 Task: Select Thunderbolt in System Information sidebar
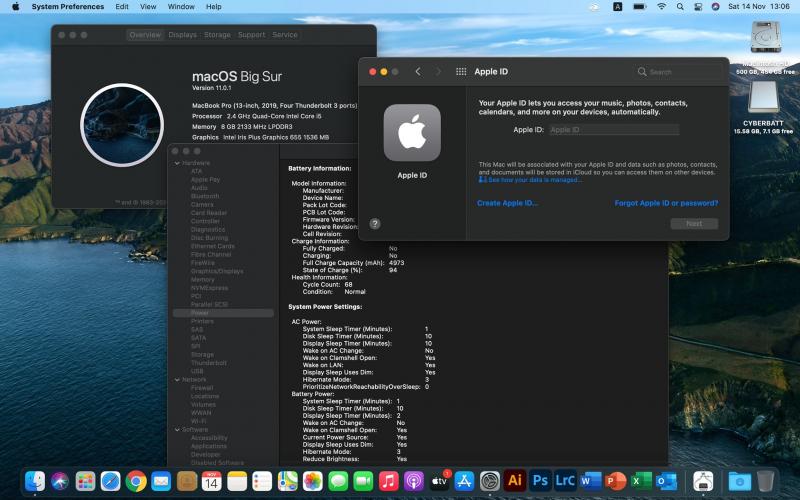click(209, 363)
